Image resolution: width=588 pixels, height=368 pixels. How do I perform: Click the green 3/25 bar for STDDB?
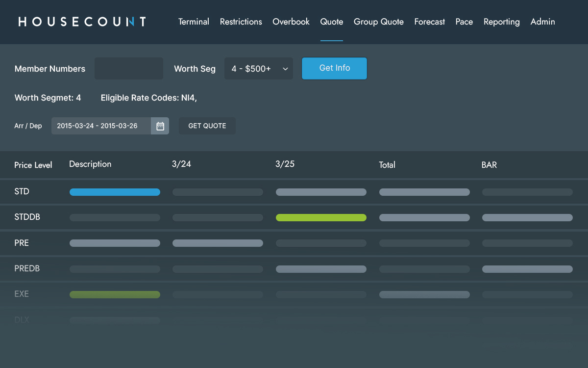321,218
